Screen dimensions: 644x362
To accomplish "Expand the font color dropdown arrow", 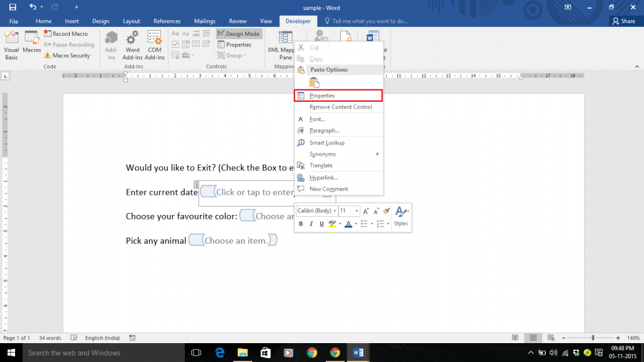I will click(355, 224).
